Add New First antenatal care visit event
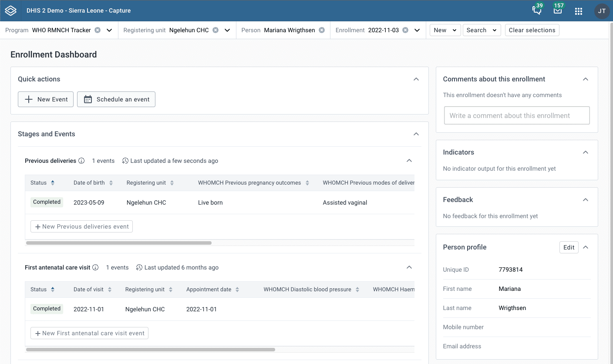Viewport: 613px width, 364px height. 89,333
